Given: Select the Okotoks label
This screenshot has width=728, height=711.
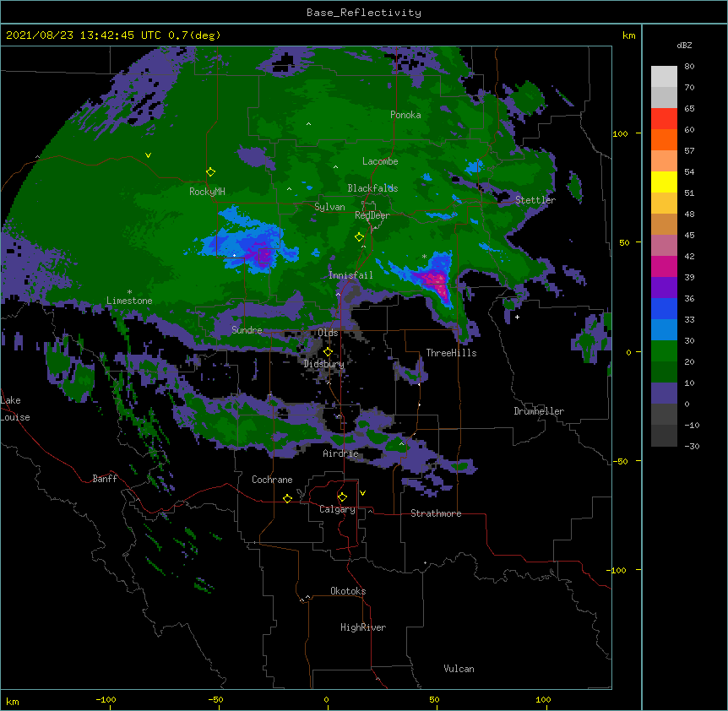Looking at the screenshot, I should click(348, 591).
